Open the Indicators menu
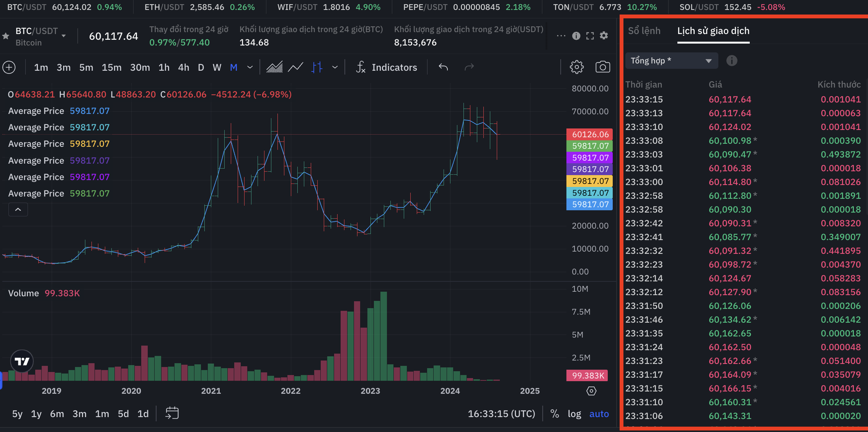Screen dimensions: 868x432 tap(387, 68)
